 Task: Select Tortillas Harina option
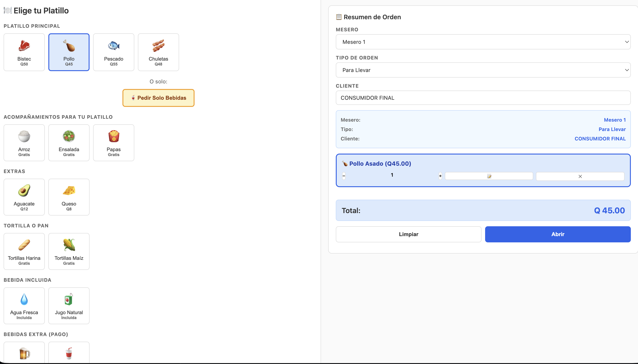[24, 251]
